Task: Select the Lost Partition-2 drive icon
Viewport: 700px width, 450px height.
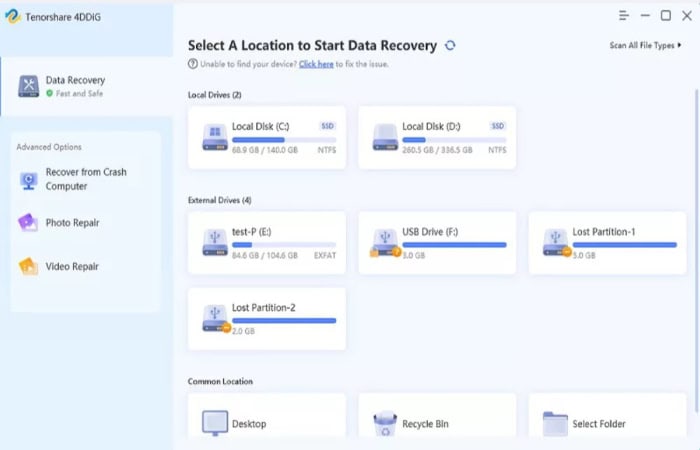Action: (216, 318)
